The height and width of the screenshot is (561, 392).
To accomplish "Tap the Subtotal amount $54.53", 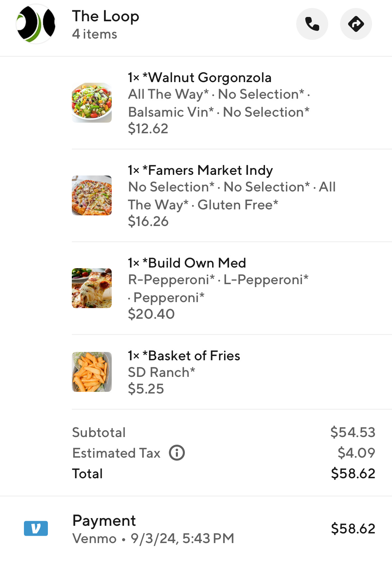I will tap(352, 432).
